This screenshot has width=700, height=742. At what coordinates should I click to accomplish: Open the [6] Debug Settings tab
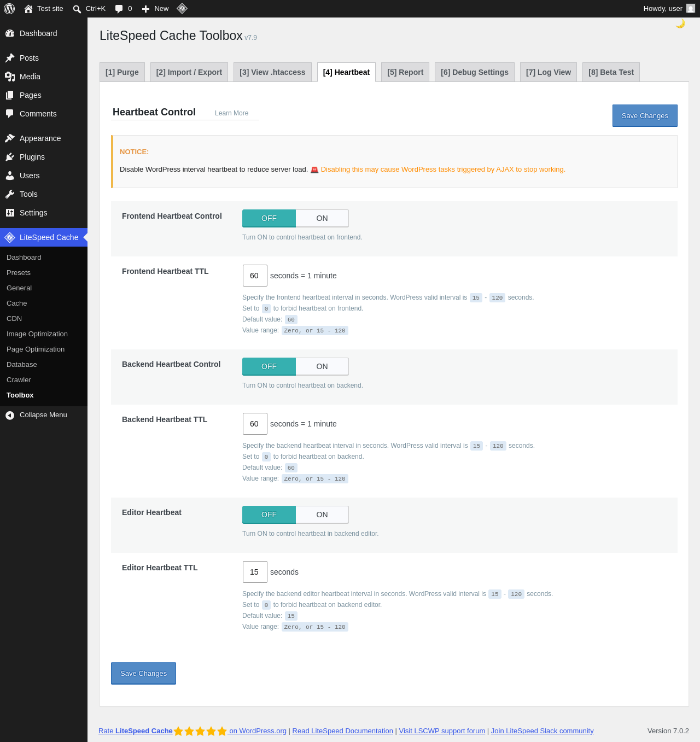pyautogui.click(x=475, y=72)
